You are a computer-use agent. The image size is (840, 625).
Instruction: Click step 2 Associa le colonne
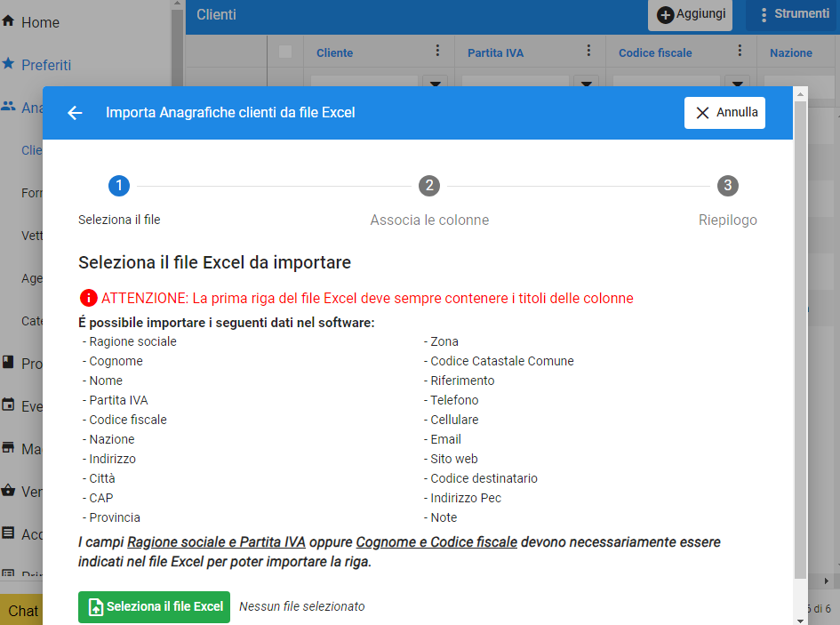429,186
